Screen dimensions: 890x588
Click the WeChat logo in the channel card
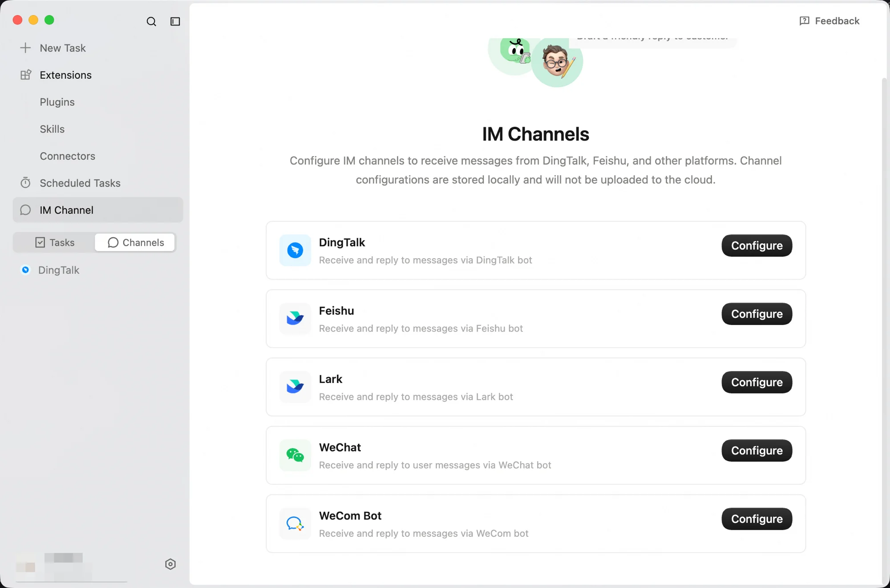coord(295,455)
